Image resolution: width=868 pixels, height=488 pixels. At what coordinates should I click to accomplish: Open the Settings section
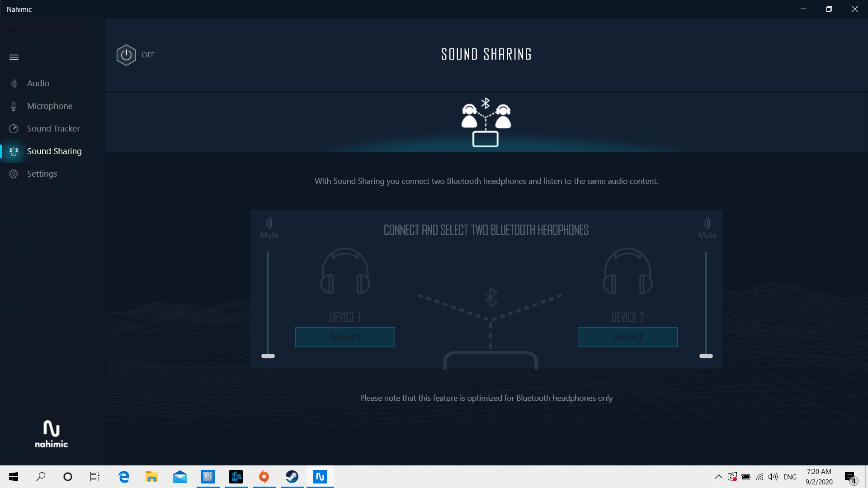[x=42, y=174]
